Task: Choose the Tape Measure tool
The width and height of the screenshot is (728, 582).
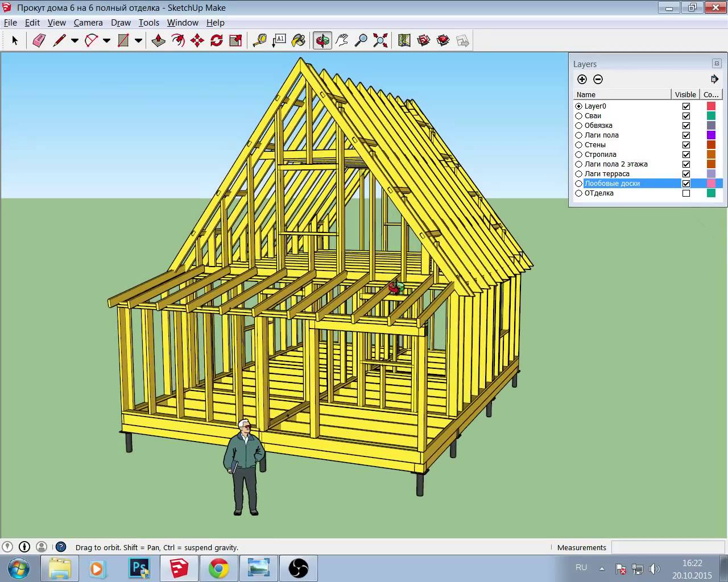Action: click(x=260, y=41)
